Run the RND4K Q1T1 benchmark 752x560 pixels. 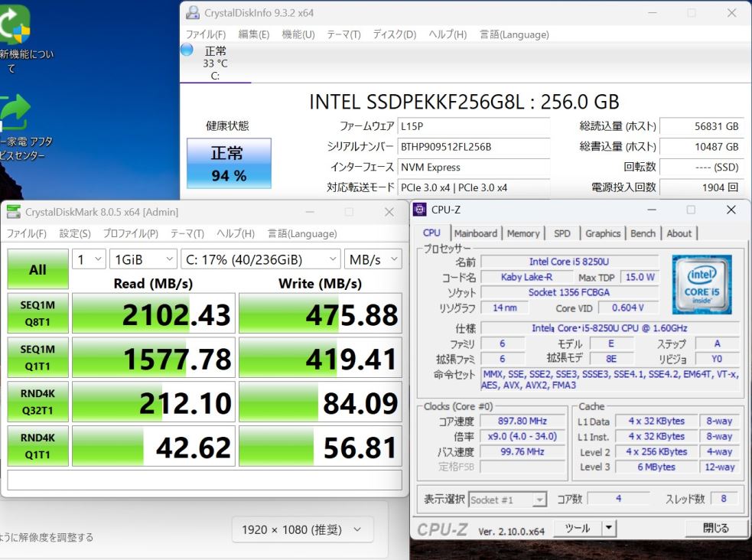[38, 446]
